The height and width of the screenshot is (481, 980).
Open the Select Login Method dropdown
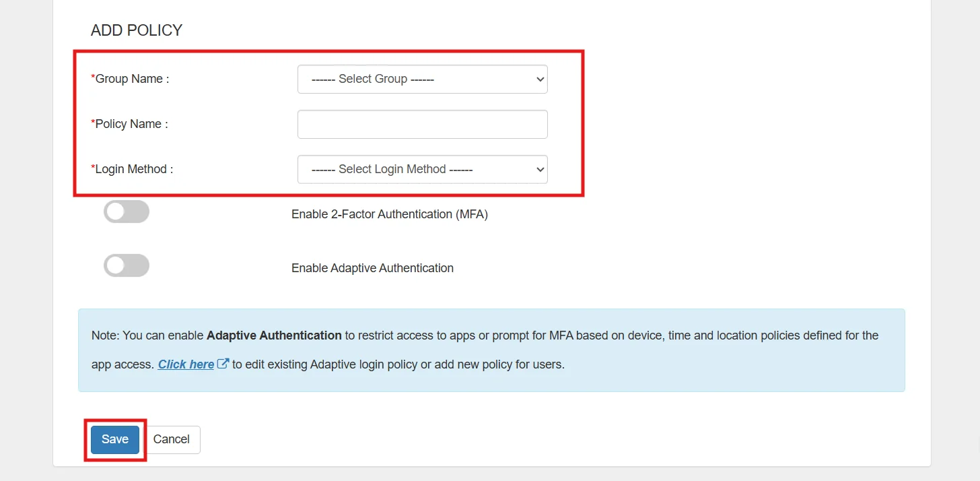pos(422,169)
